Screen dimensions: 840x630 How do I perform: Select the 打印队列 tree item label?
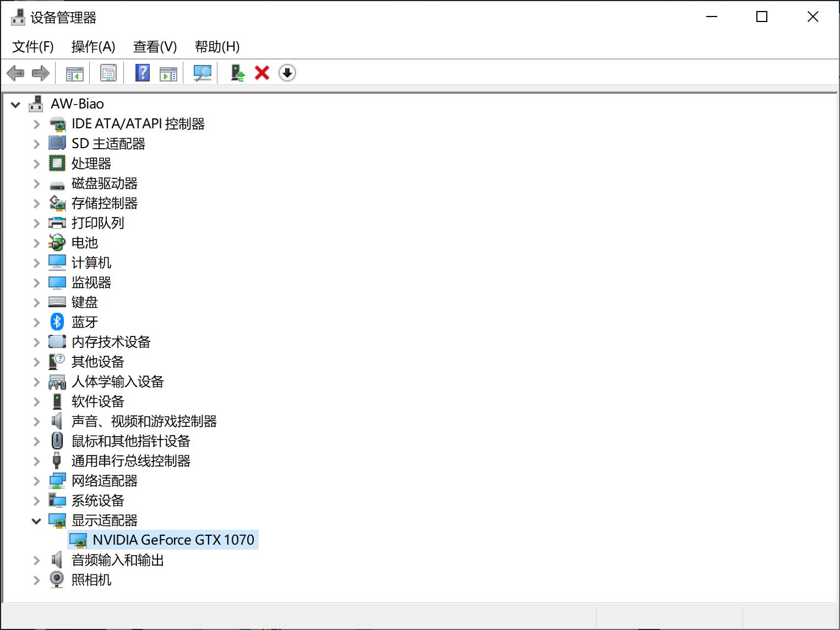(98, 223)
